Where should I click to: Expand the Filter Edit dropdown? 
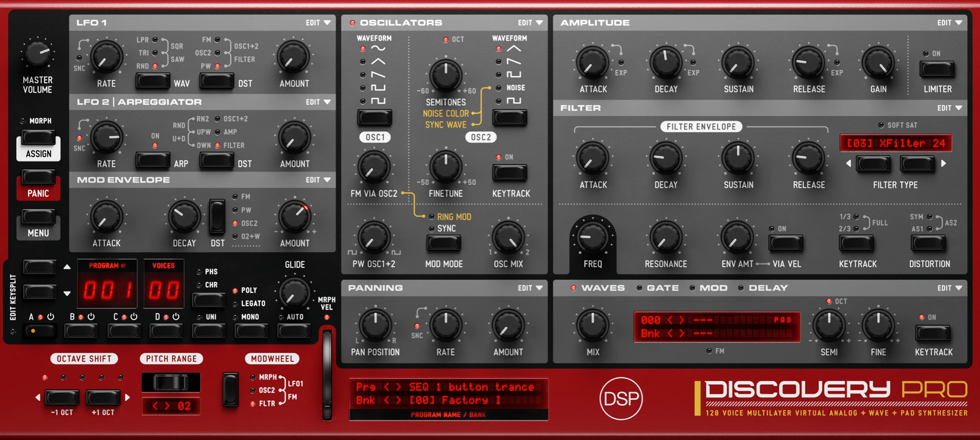click(949, 108)
